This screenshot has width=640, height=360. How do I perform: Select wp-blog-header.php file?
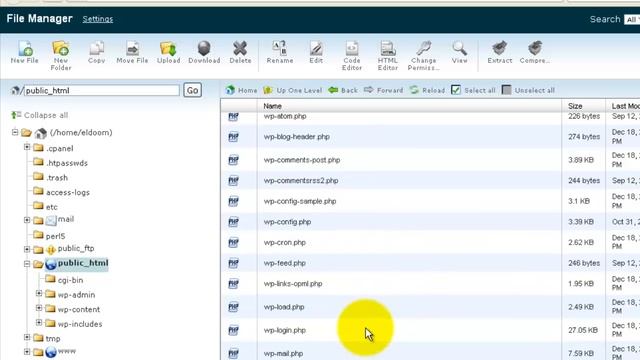(x=297, y=137)
